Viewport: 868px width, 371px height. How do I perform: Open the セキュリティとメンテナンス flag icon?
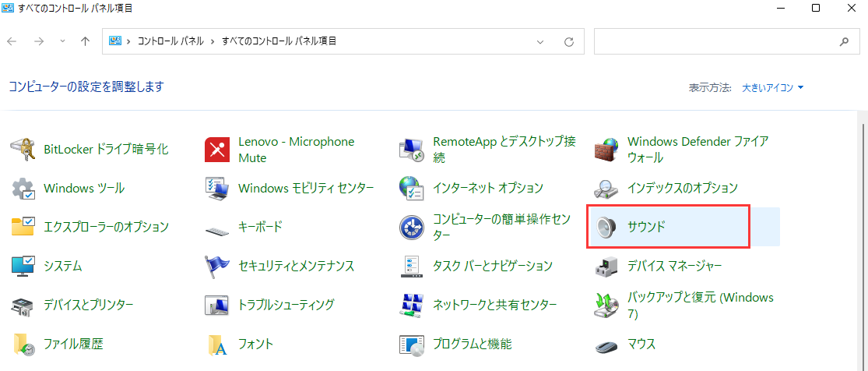(217, 267)
